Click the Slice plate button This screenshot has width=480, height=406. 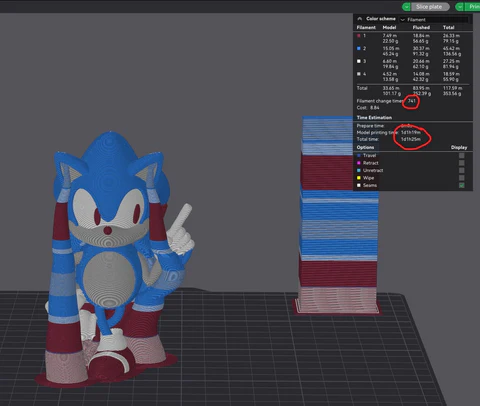coord(429,7)
